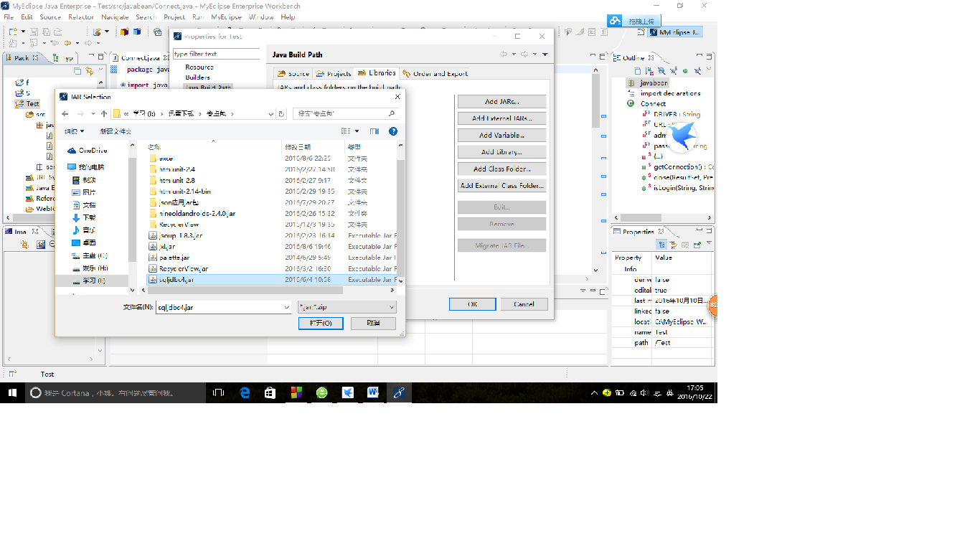Select 桌面 desktop in navigation pane
The height and width of the screenshot is (551, 980).
pos(89,242)
